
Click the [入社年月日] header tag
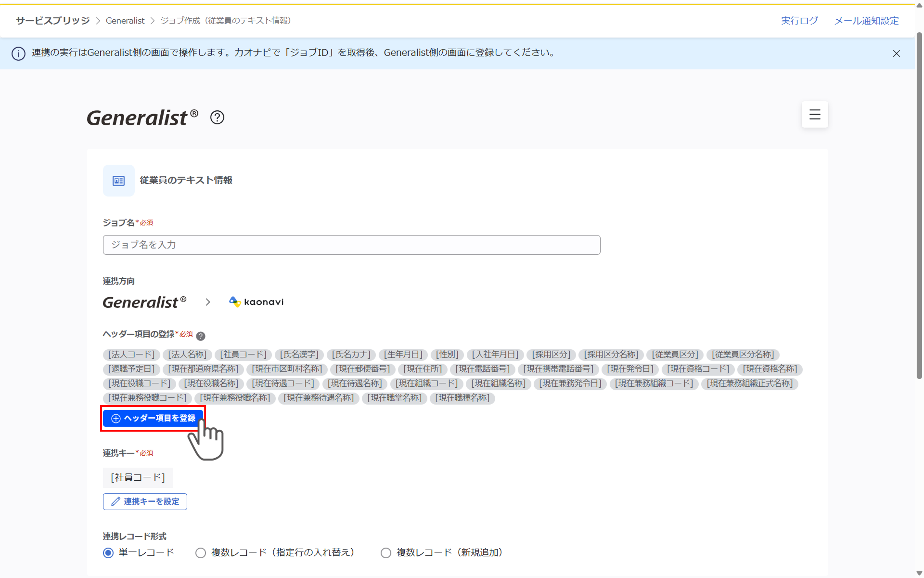(x=495, y=354)
